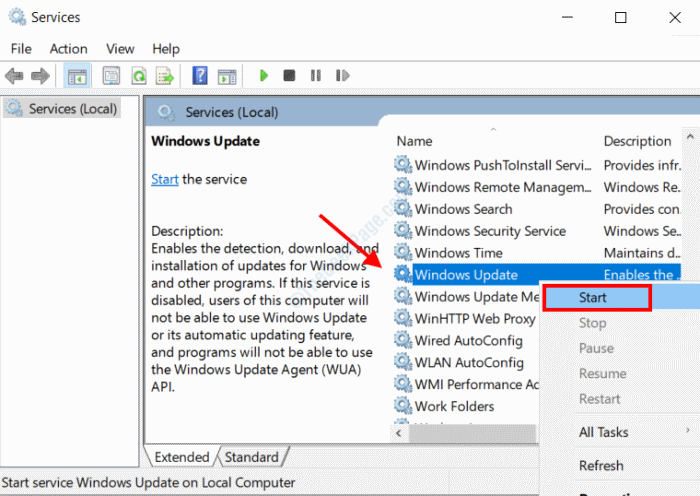Toggle Show/Hide Action Pane icon
Image resolution: width=700 pixels, height=496 pixels.
click(x=227, y=76)
